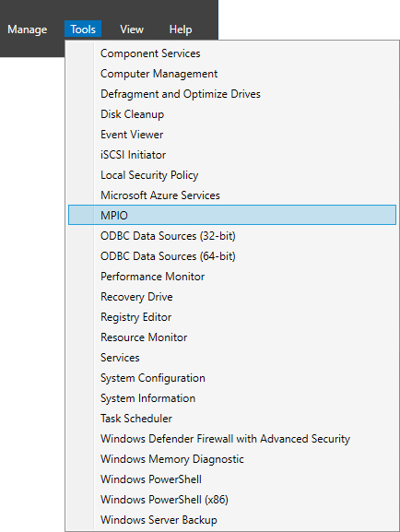400x532 pixels.
Task: Open Windows Server Backup
Action: [x=232, y=520]
